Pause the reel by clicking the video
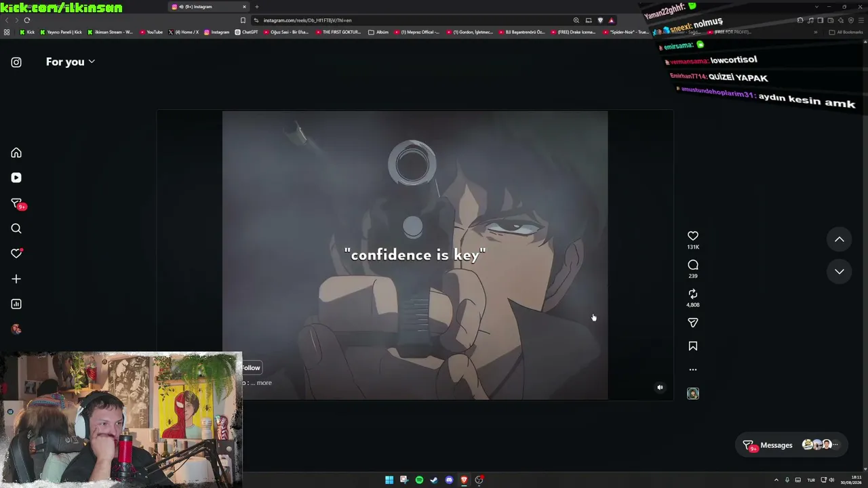Image resolution: width=868 pixels, height=488 pixels. click(415, 256)
